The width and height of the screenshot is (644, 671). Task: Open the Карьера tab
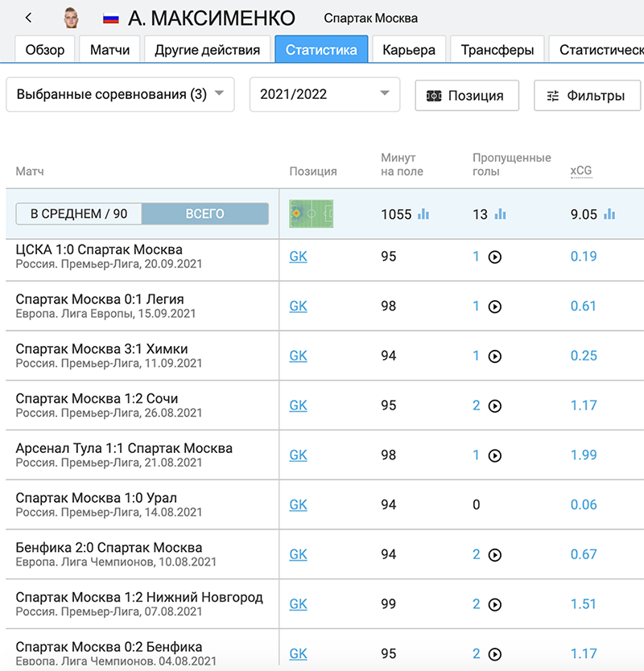pyautogui.click(x=409, y=50)
